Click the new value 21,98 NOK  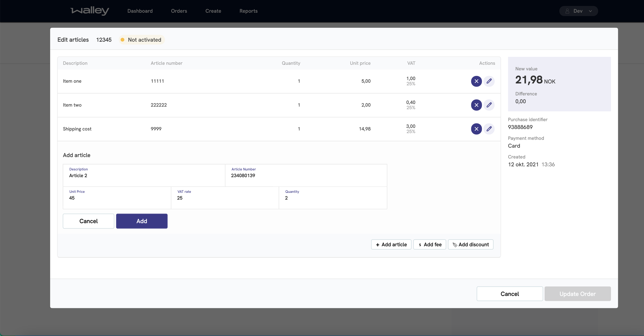pos(535,80)
